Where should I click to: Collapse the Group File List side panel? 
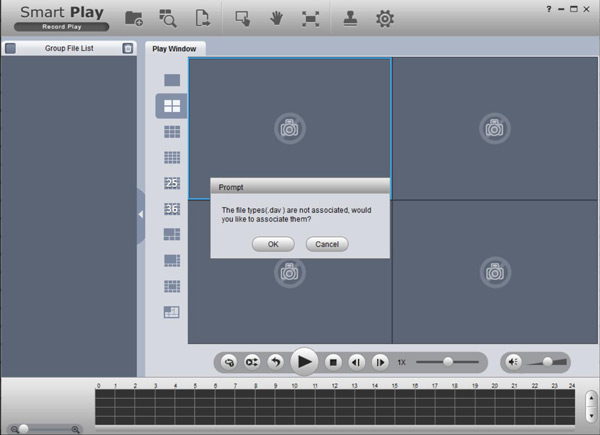pyautogui.click(x=141, y=215)
